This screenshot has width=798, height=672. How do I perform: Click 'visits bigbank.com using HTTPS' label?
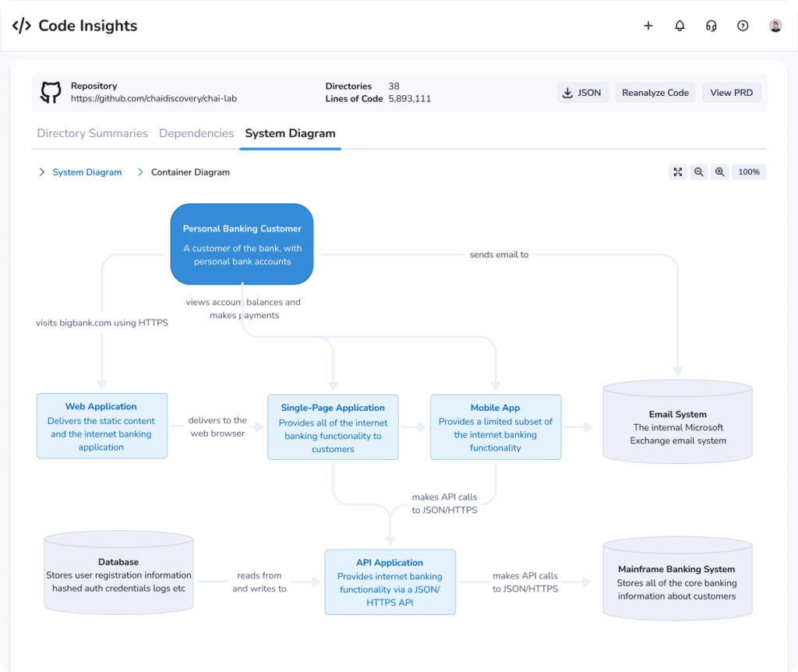pyautogui.click(x=102, y=323)
